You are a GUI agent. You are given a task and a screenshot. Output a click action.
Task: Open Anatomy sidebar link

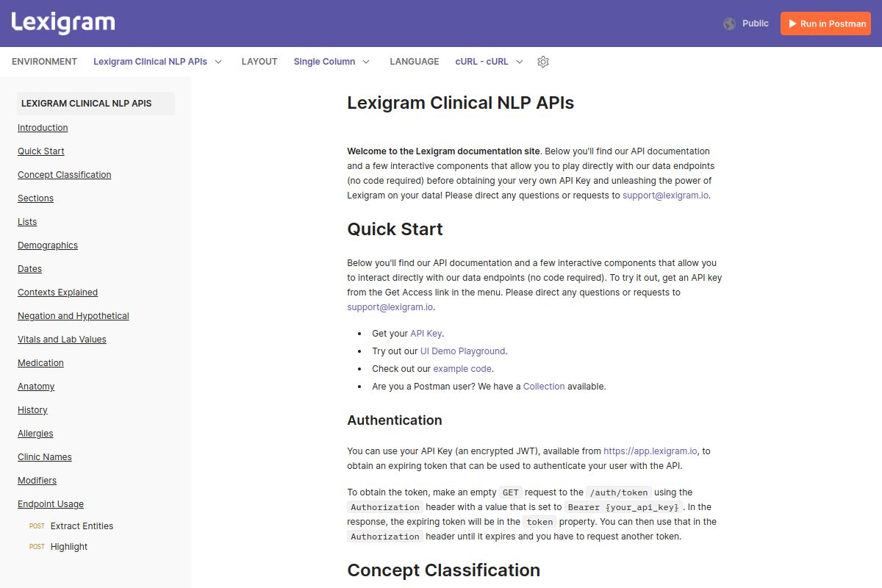point(36,387)
